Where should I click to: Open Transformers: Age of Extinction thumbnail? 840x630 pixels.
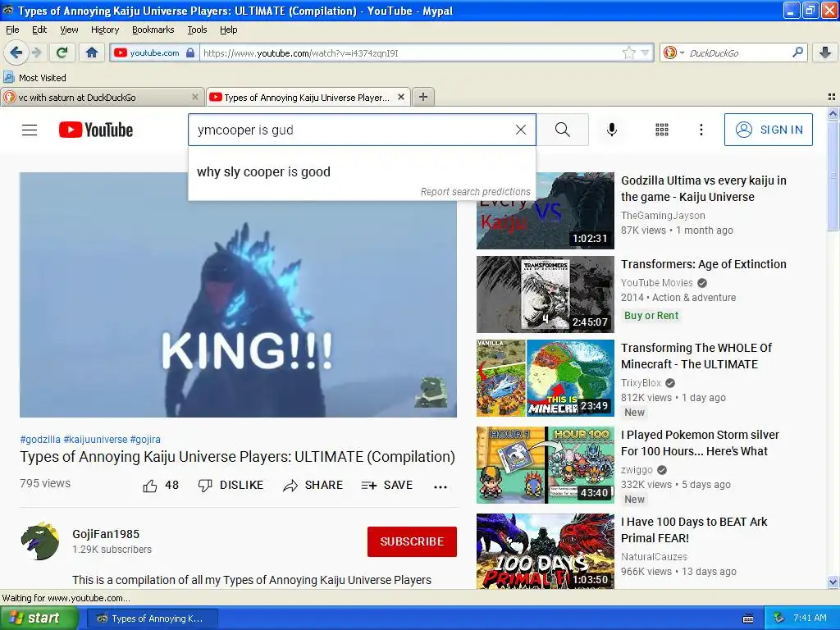click(546, 294)
